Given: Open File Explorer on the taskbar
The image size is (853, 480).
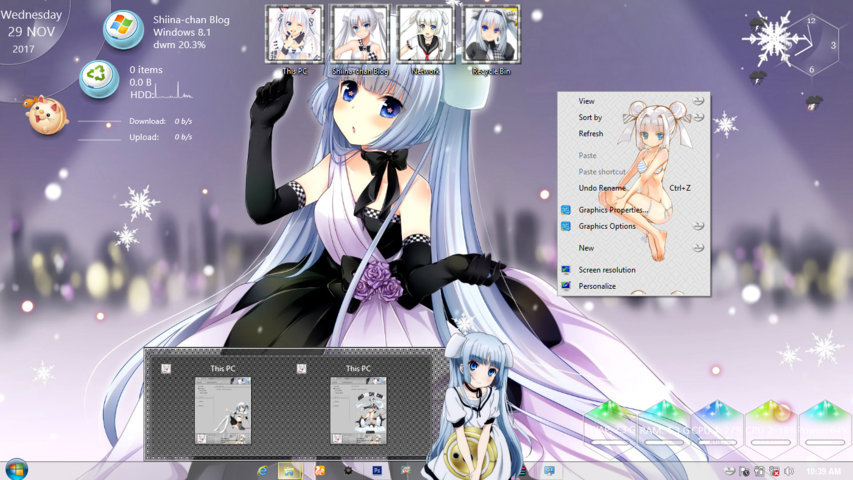Looking at the screenshot, I should (x=290, y=470).
